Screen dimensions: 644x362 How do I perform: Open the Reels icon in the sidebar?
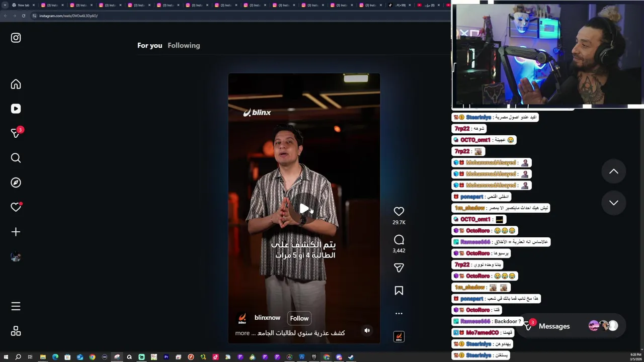(16, 109)
